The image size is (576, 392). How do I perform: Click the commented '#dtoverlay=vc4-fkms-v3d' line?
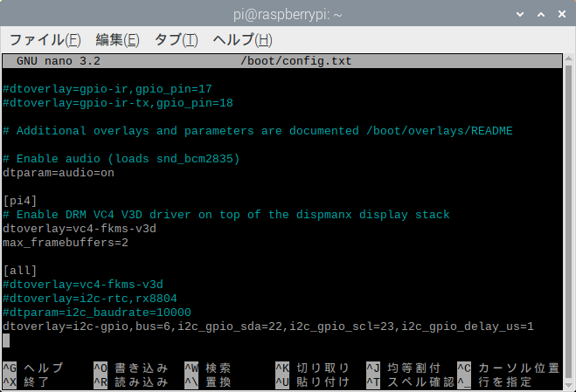click(x=83, y=285)
